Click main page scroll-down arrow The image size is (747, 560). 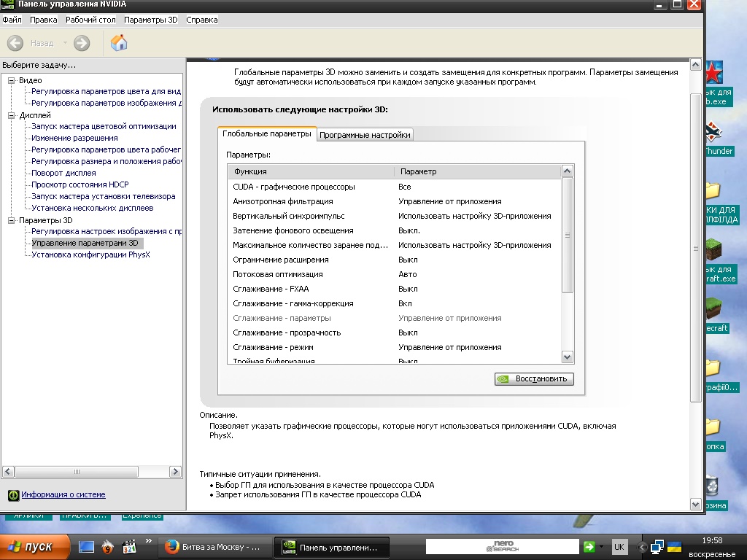click(695, 505)
